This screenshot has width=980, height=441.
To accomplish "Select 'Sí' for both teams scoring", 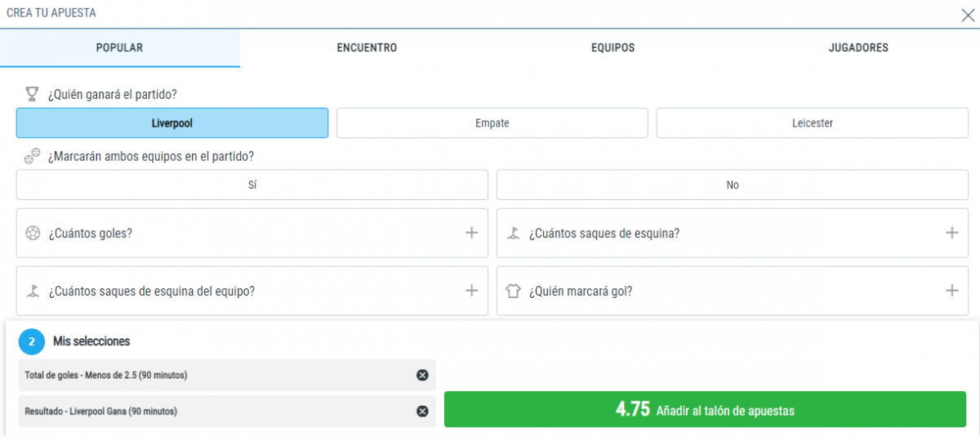I will (252, 185).
